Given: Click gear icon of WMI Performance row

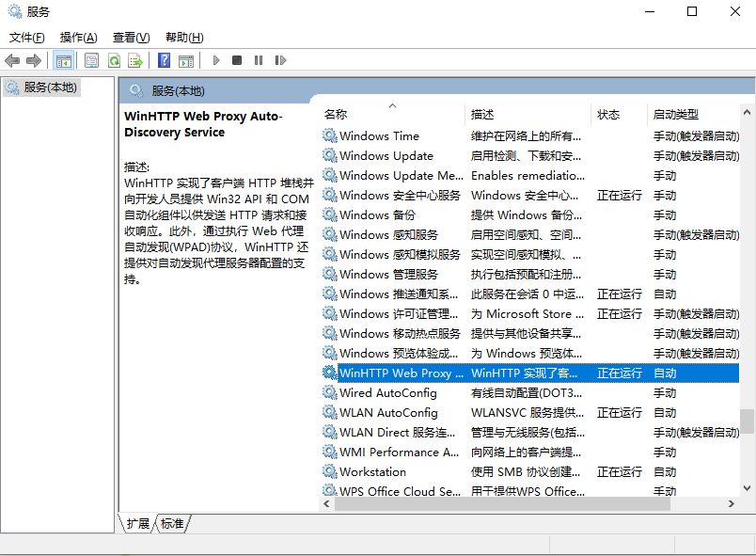Looking at the screenshot, I should [330, 453].
